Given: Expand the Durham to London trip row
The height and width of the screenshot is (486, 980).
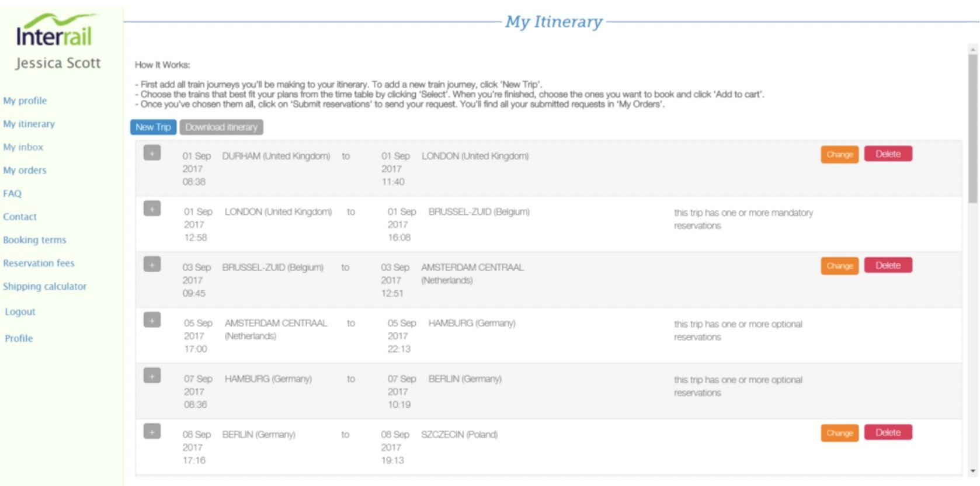Looking at the screenshot, I should pyautogui.click(x=152, y=153).
